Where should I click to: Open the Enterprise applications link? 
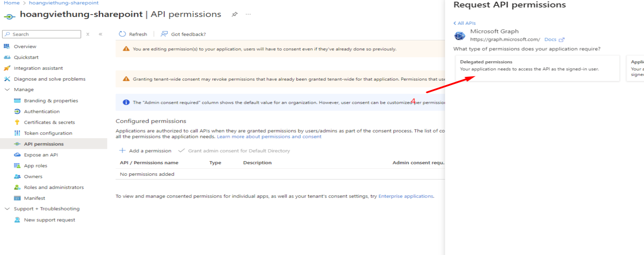click(406, 196)
